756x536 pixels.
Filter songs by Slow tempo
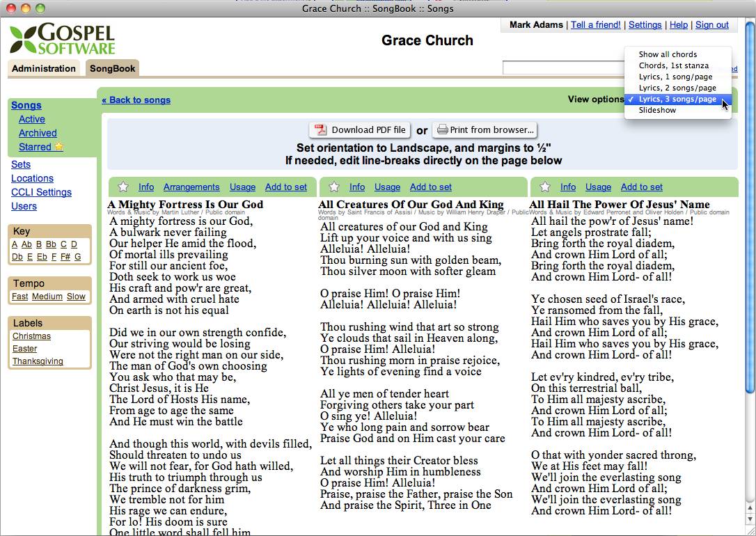click(76, 297)
